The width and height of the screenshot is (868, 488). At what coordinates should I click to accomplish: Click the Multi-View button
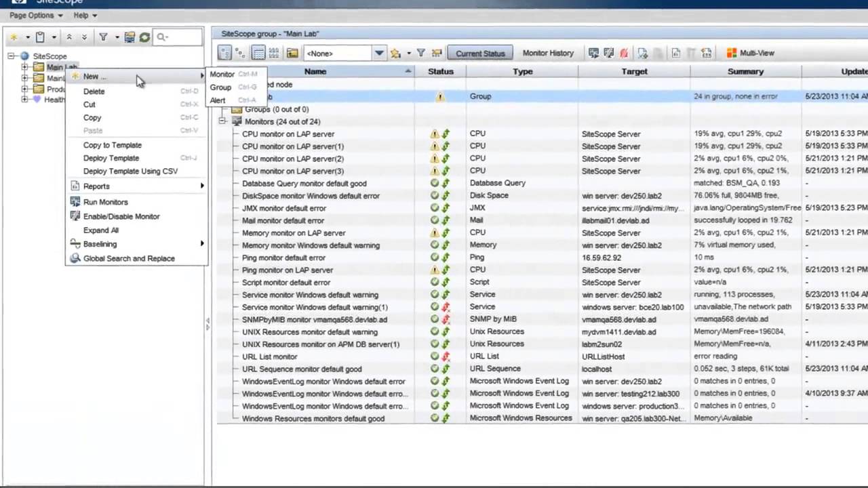coord(750,53)
